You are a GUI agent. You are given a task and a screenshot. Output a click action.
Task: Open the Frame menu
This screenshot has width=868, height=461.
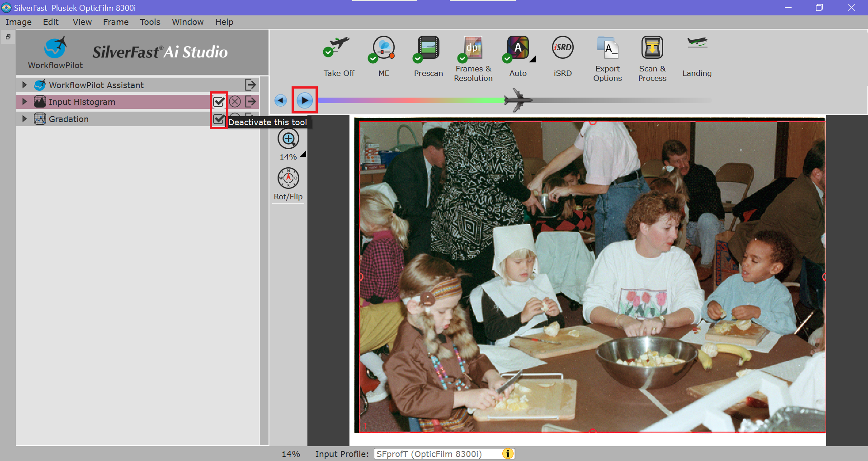click(116, 22)
